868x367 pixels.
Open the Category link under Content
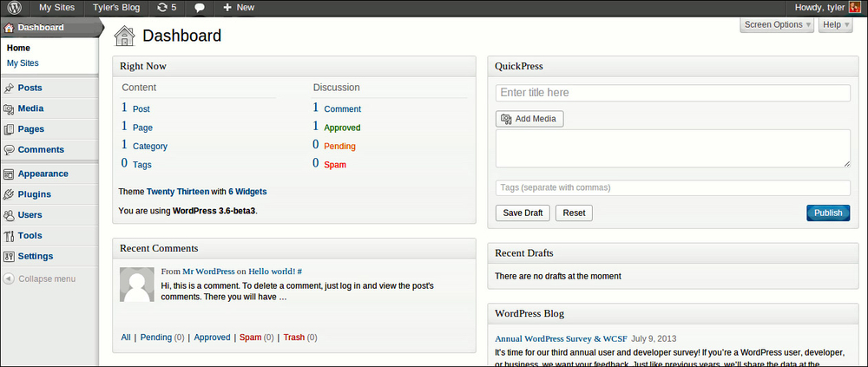point(150,147)
